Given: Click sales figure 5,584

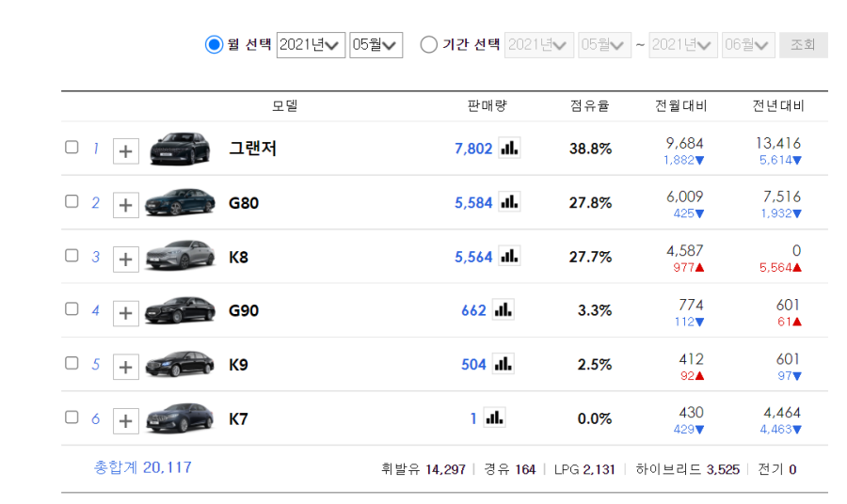Looking at the screenshot, I should pos(473,203).
